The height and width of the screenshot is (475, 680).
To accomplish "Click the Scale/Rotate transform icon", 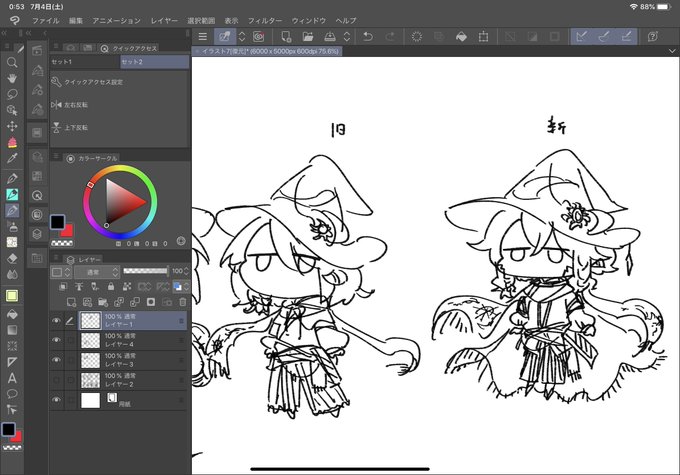I will click(x=483, y=36).
